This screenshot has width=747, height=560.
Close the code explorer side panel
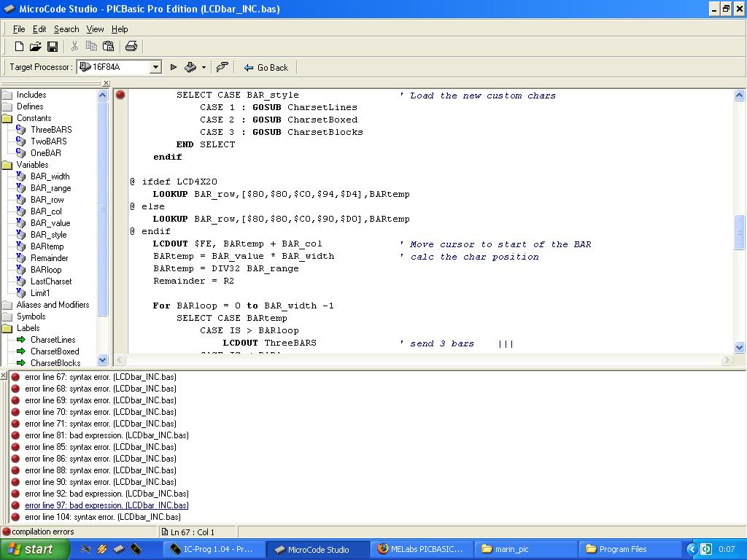click(x=106, y=83)
